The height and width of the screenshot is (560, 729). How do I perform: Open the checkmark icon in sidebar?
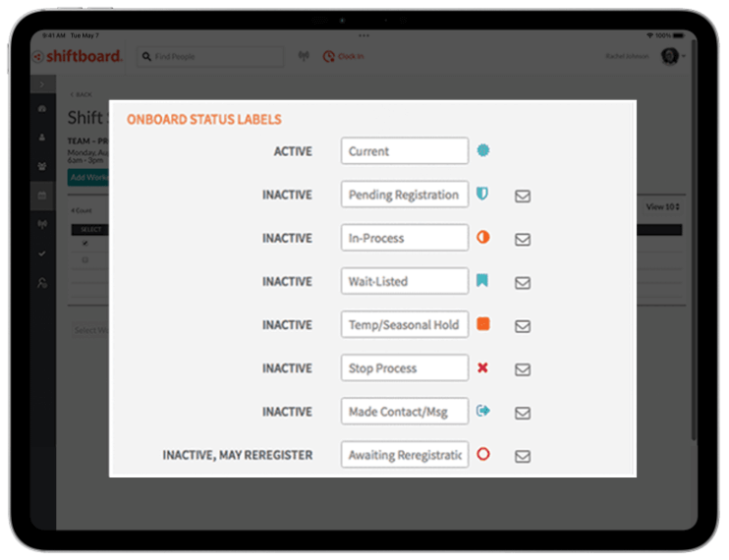pyautogui.click(x=42, y=253)
